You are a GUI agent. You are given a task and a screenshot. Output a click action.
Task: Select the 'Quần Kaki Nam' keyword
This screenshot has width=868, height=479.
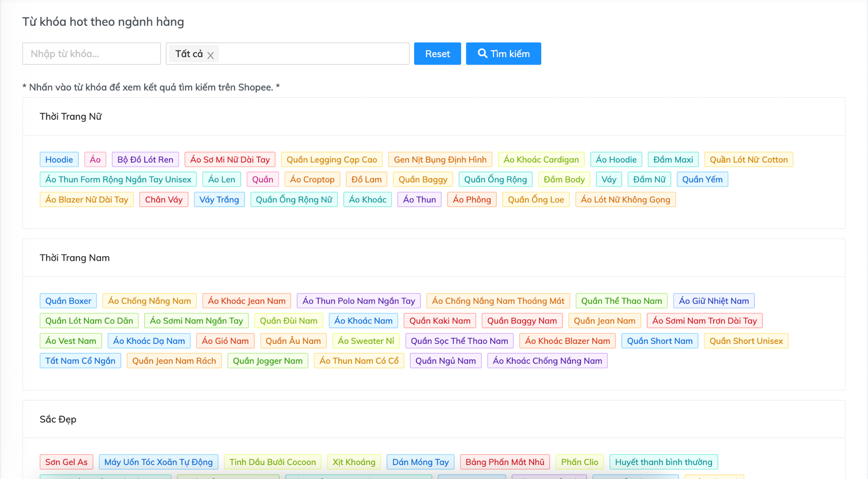click(440, 321)
